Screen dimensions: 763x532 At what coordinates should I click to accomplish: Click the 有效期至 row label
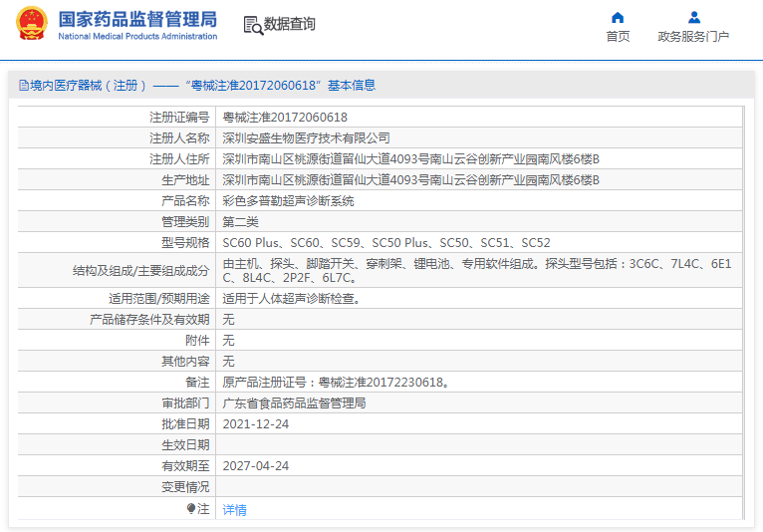[x=185, y=466]
